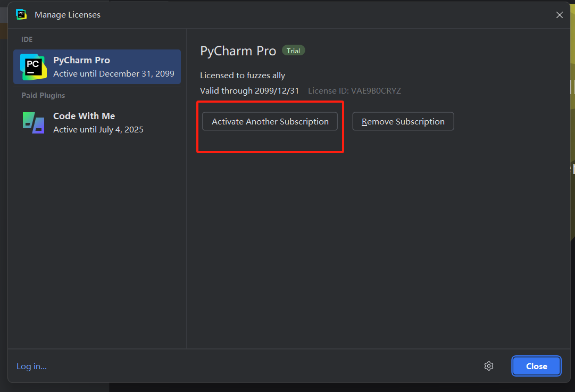Click 'Valid through 2099/12/31' text
The image size is (575, 392).
249,90
